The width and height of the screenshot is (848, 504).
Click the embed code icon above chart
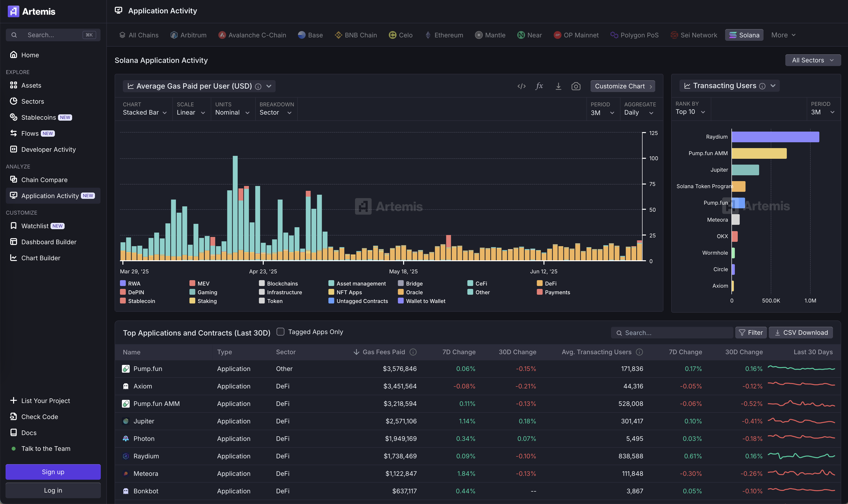point(521,86)
